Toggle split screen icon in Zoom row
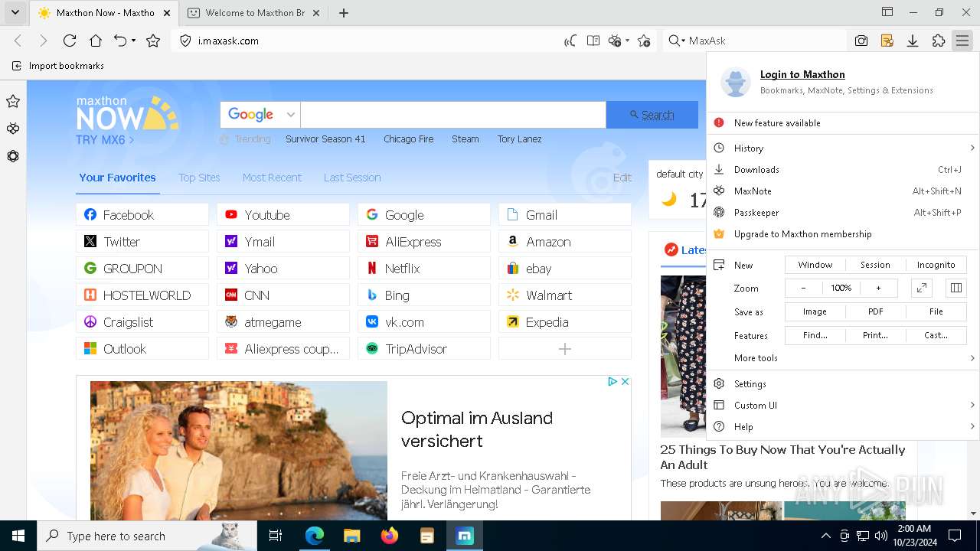This screenshot has height=551, width=980. click(x=955, y=288)
